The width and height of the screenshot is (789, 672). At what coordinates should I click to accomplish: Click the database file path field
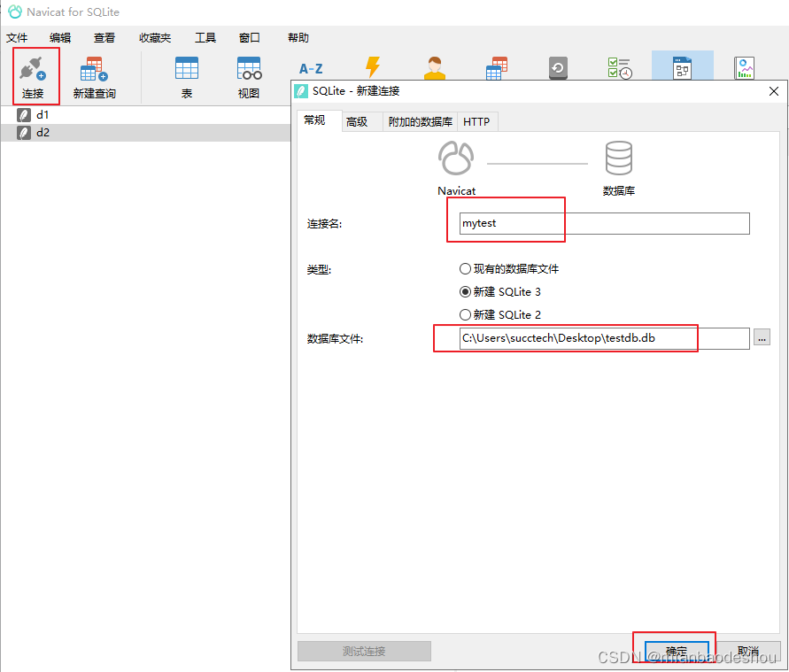604,338
